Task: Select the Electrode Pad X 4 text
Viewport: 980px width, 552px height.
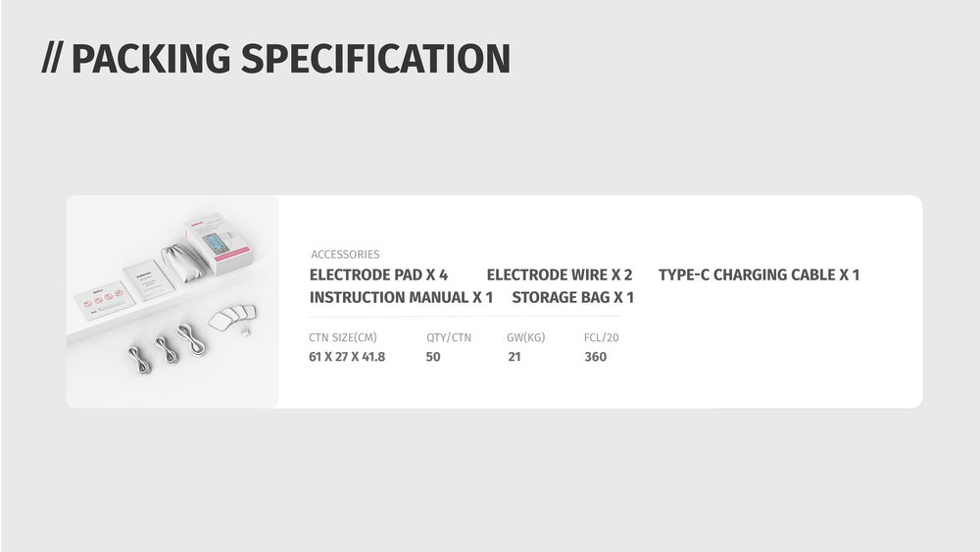Action: pyautogui.click(x=378, y=276)
